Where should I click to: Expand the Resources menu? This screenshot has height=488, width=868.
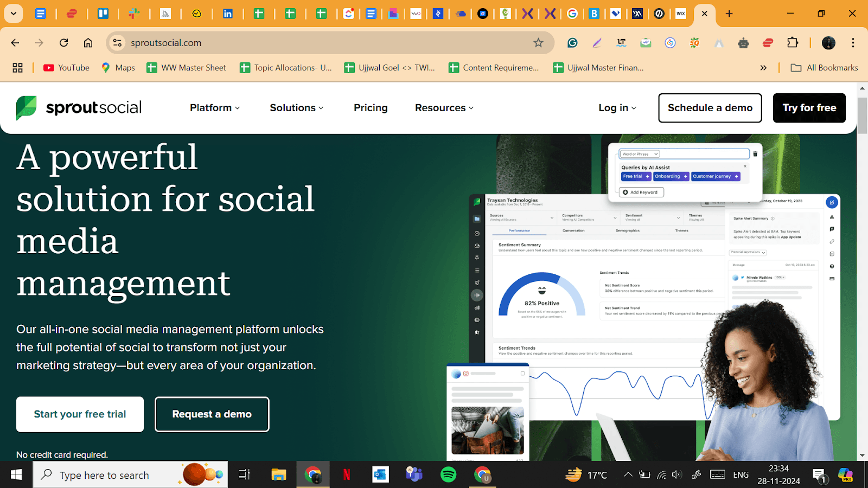[444, 108]
